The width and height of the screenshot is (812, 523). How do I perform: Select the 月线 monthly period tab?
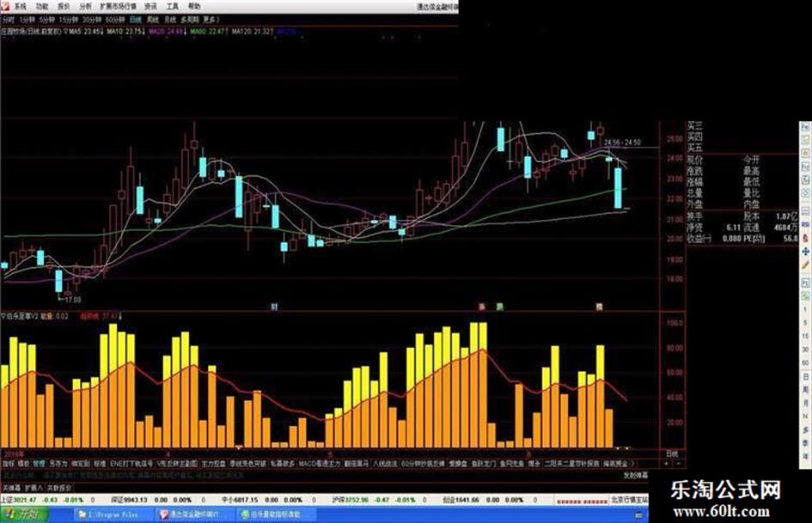[x=170, y=20]
